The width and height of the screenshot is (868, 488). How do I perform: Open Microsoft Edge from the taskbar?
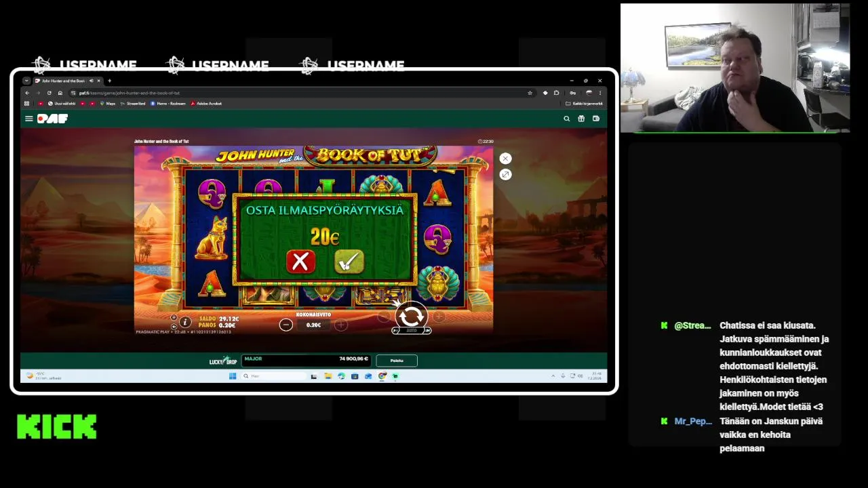pos(341,376)
